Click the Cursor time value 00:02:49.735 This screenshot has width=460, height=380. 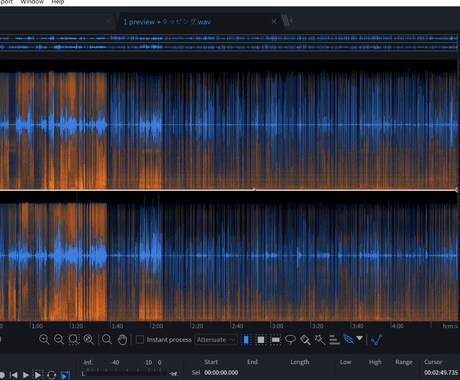(x=441, y=373)
